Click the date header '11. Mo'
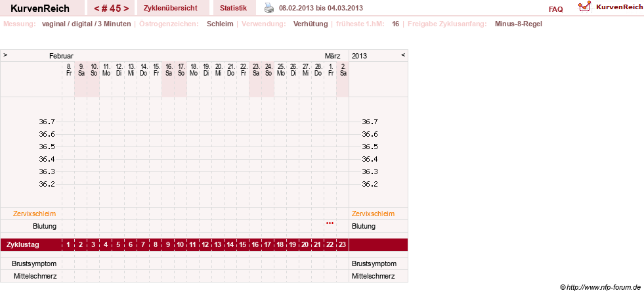 106,70
